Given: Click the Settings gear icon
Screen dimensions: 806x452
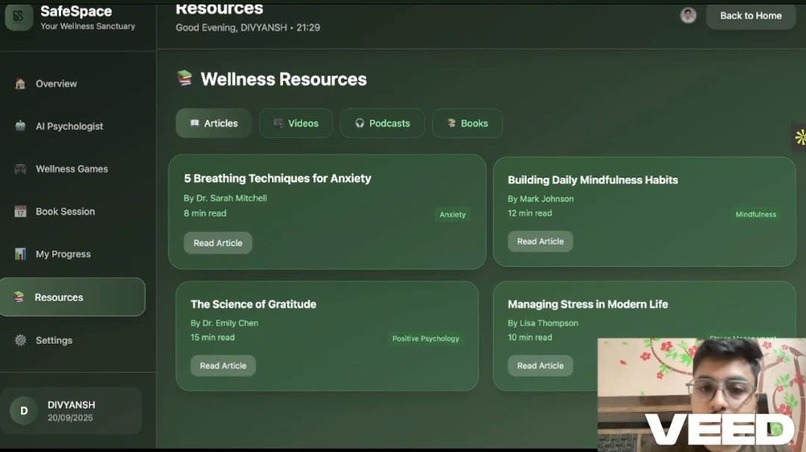Looking at the screenshot, I should pos(20,340).
